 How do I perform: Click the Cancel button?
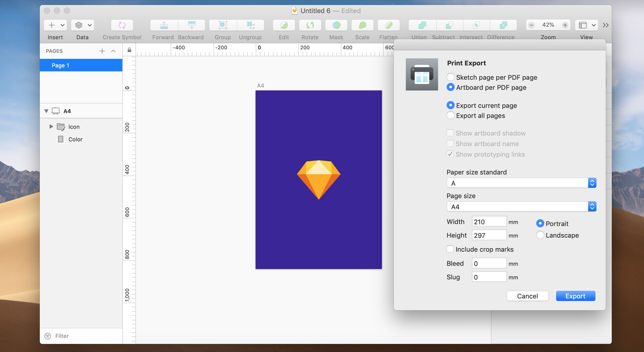pos(527,296)
